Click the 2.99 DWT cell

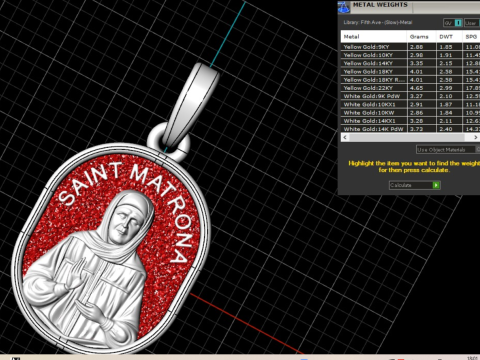[x=449, y=88]
